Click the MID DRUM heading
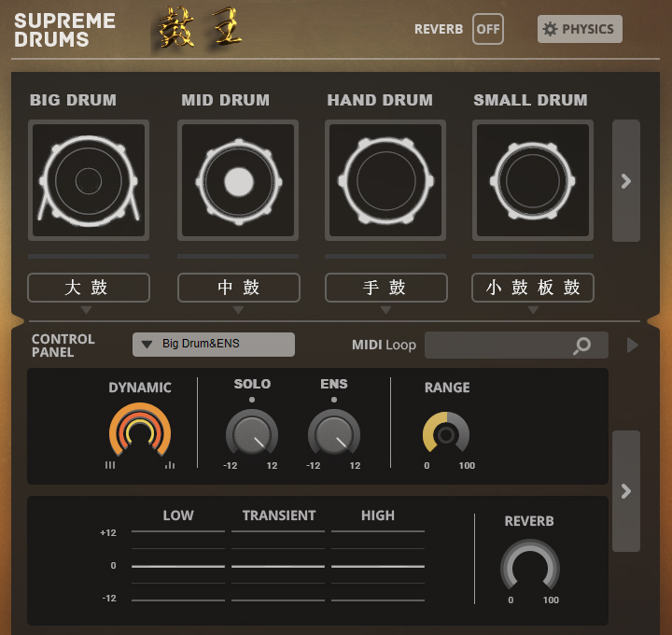The height and width of the screenshot is (635, 672). 226,100
